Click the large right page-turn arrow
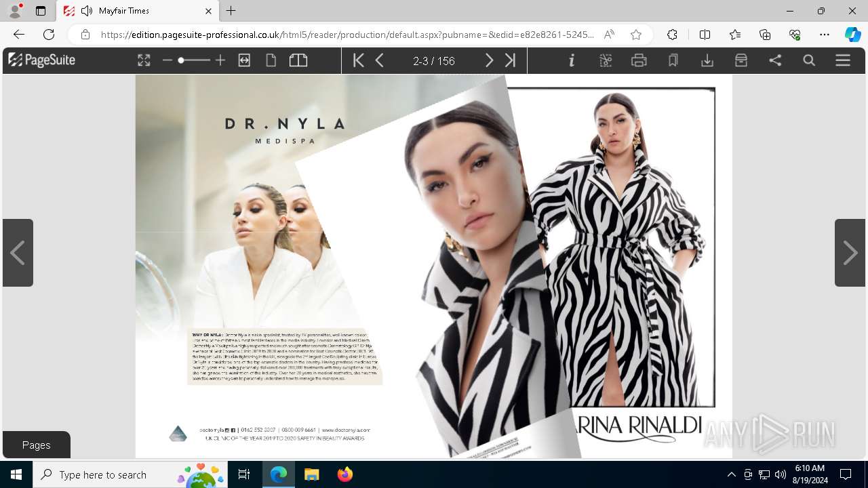The width and height of the screenshot is (868, 488). click(850, 253)
